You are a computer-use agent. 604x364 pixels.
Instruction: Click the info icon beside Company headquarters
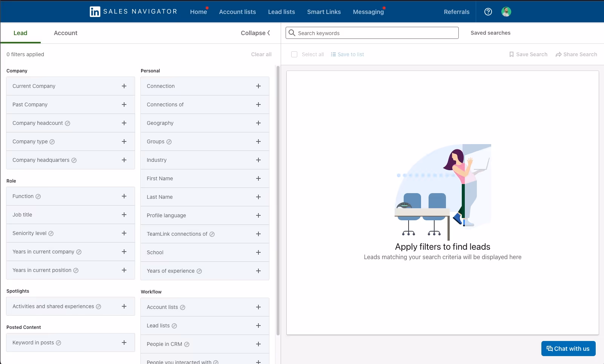pos(74,160)
